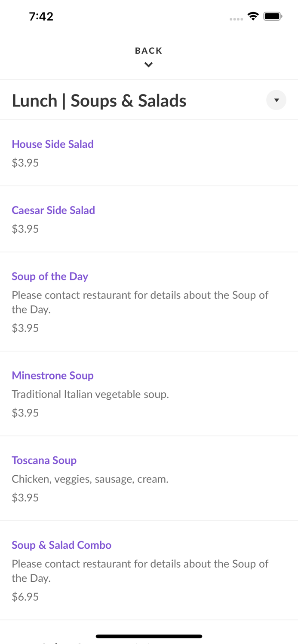Tap the Toscana Soup menu entry
The width and height of the screenshot is (298, 644).
click(x=44, y=460)
